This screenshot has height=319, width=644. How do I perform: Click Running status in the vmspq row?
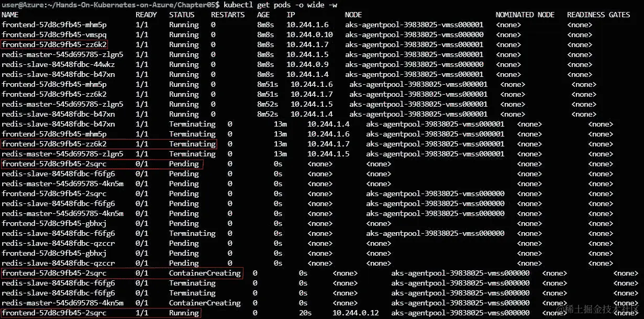pyautogui.click(x=184, y=35)
